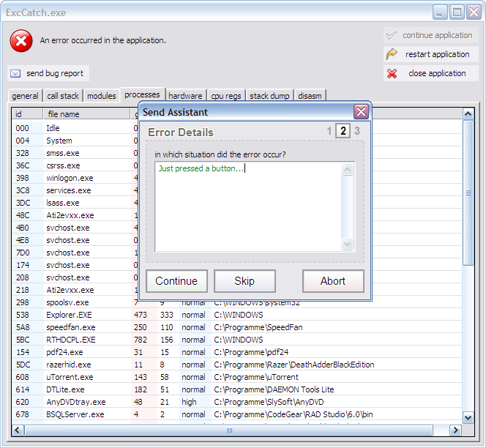Switch to the general tab
486x448 pixels.
(25, 96)
